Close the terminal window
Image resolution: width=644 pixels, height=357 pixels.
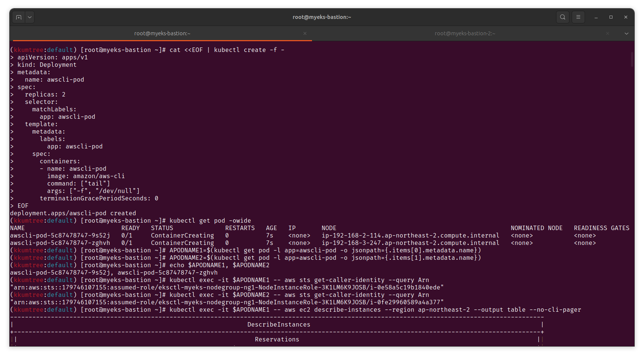point(626,17)
